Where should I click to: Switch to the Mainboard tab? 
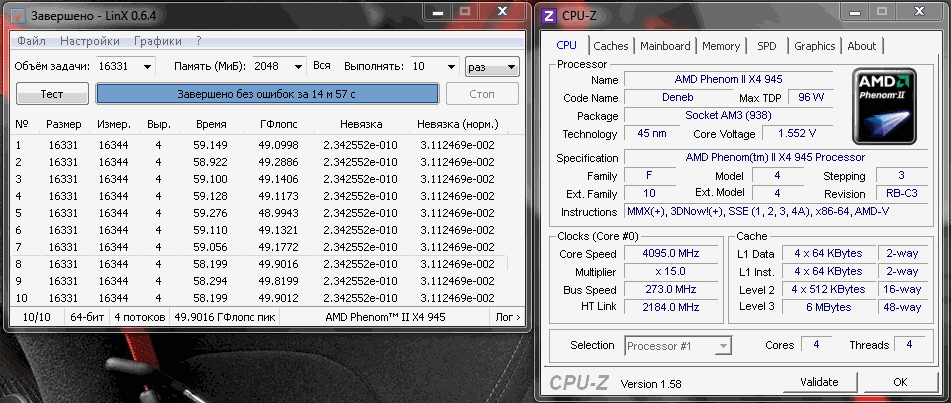665,46
